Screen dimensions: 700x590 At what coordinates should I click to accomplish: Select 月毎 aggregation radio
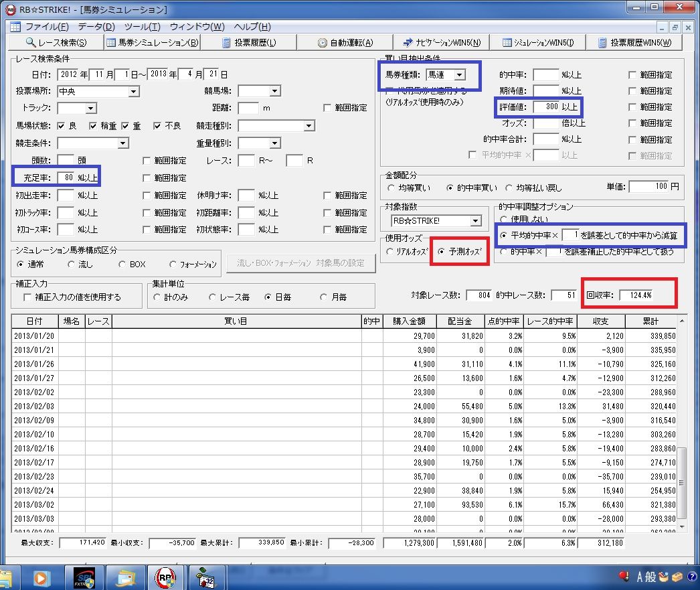coord(324,297)
